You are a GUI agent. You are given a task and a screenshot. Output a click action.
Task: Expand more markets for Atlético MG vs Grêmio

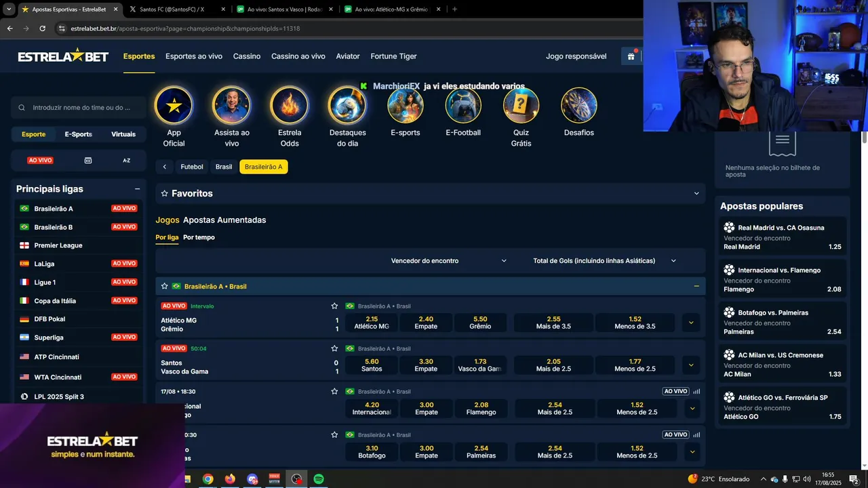(691, 323)
